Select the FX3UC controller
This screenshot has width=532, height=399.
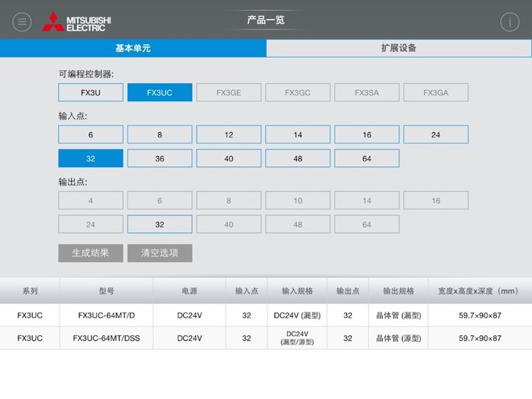point(160,92)
